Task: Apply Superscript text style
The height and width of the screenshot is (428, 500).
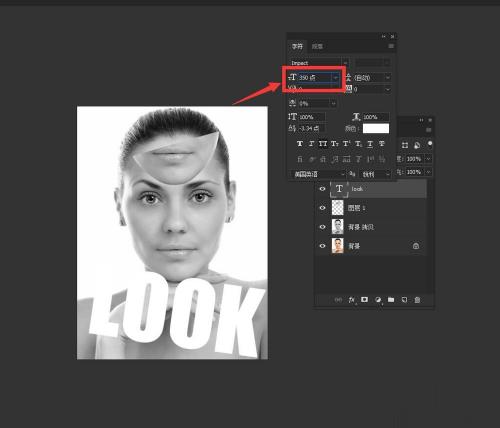Action: 346,144
